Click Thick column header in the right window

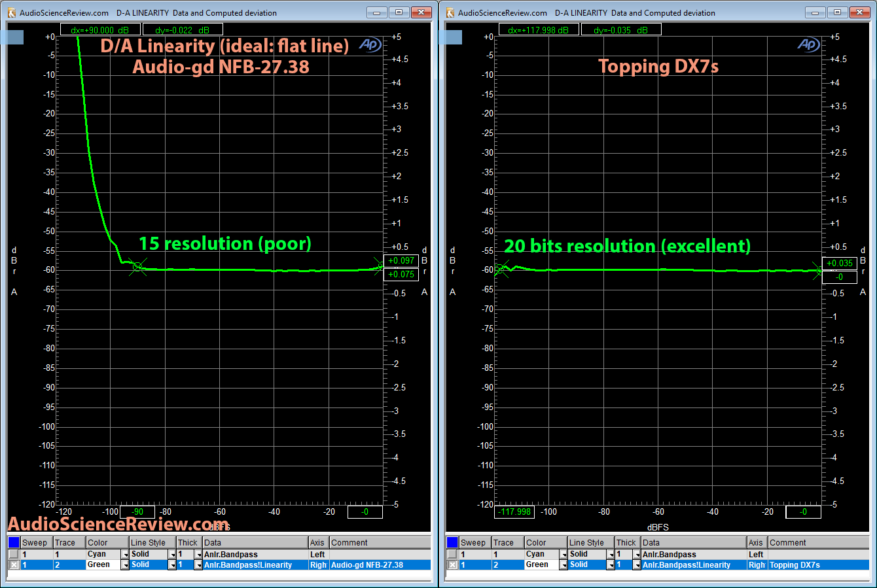[x=628, y=542]
